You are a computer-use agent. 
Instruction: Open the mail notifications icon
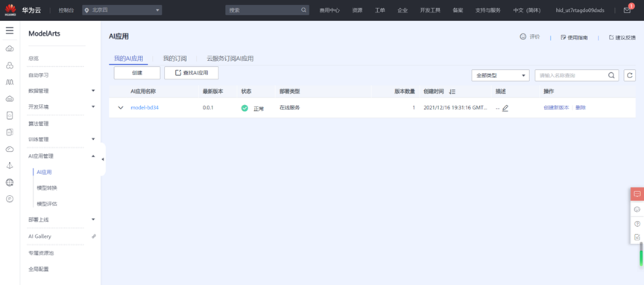627,10
